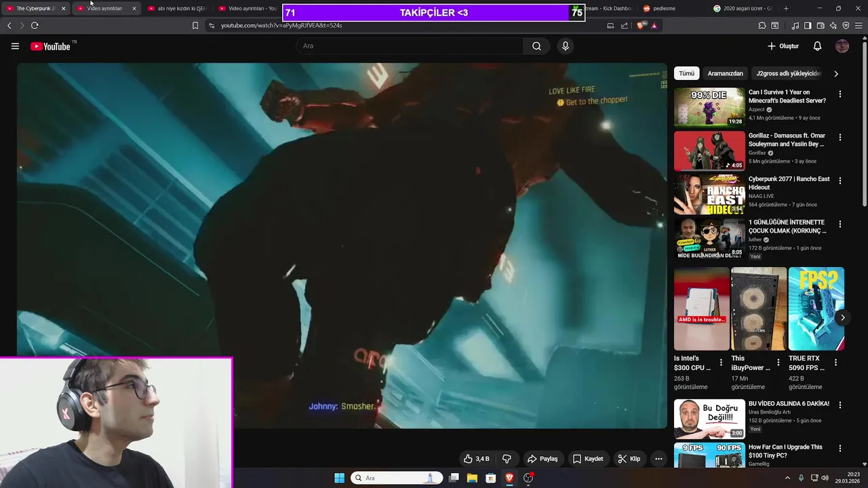This screenshot has height=488, width=868.
Task: Bookmark this page with the bookmark icon
Action: tap(195, 26)
